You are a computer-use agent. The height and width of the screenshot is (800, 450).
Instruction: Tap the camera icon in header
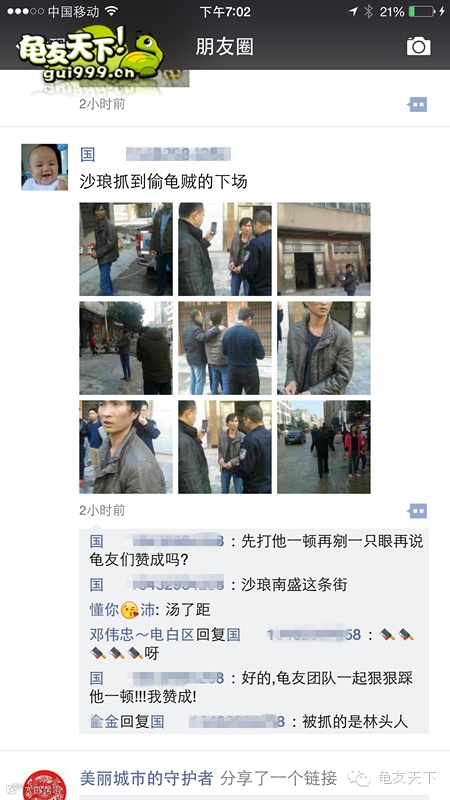(x=418, y=46)
